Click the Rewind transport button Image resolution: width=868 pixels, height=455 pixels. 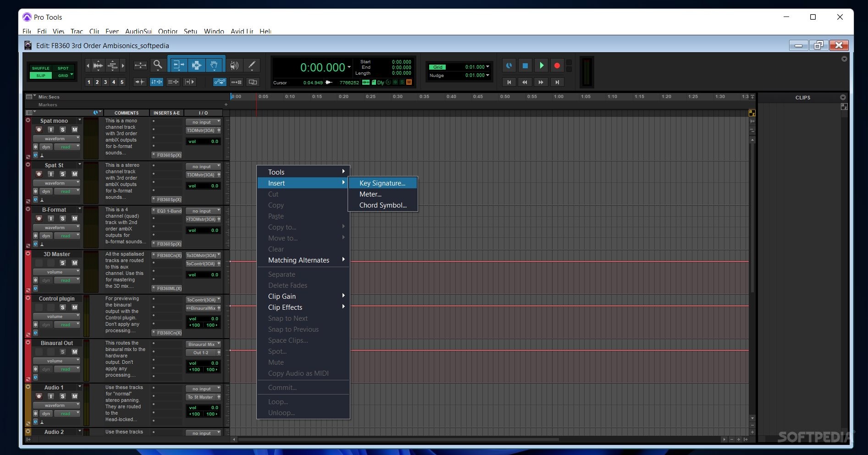525,82
